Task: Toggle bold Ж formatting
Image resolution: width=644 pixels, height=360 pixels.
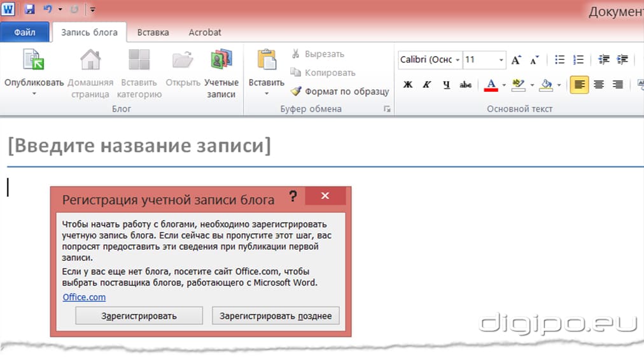Action: [x=408, y=85]
